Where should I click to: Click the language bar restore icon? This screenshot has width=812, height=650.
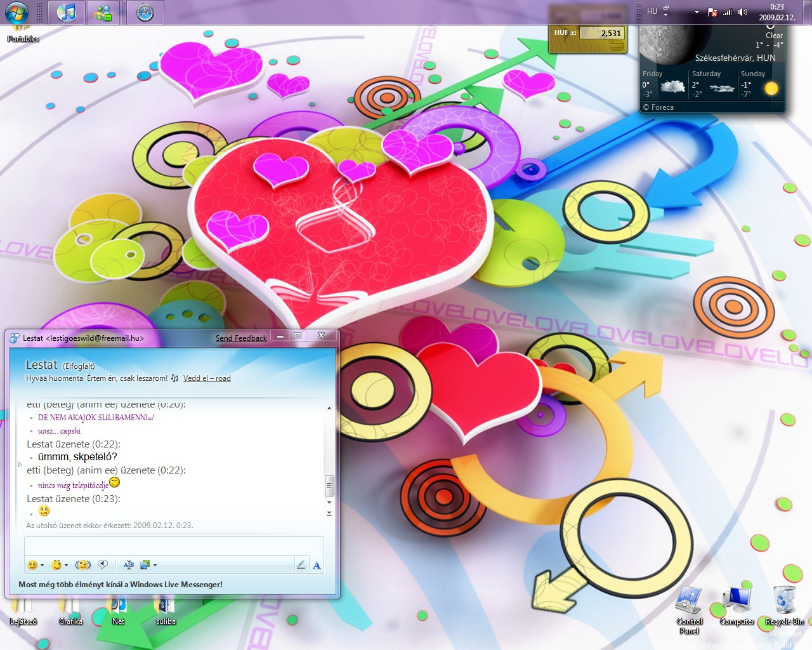[x=666, y=8]
